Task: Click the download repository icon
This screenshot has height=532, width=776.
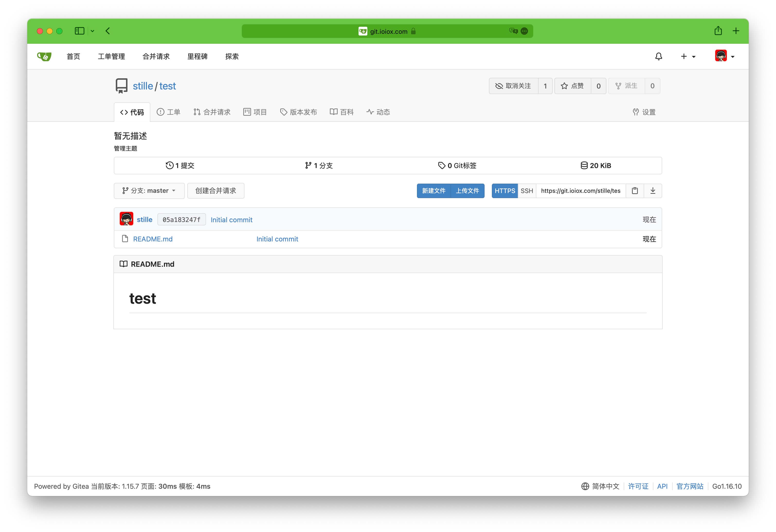Action: tap(652, 191)
